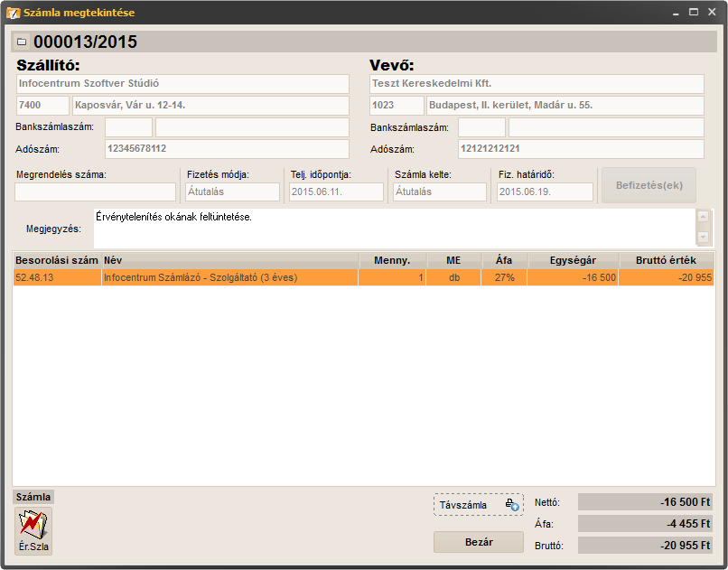728x570 pixels.
Task: Click the customer's short bank code field
Action: click(x=482, y=127)
